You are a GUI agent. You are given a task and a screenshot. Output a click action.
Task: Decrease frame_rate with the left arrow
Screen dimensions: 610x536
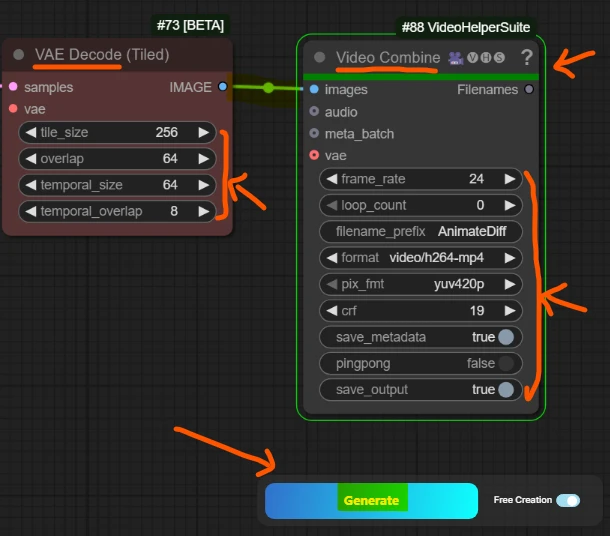click(x=330, y=179)
